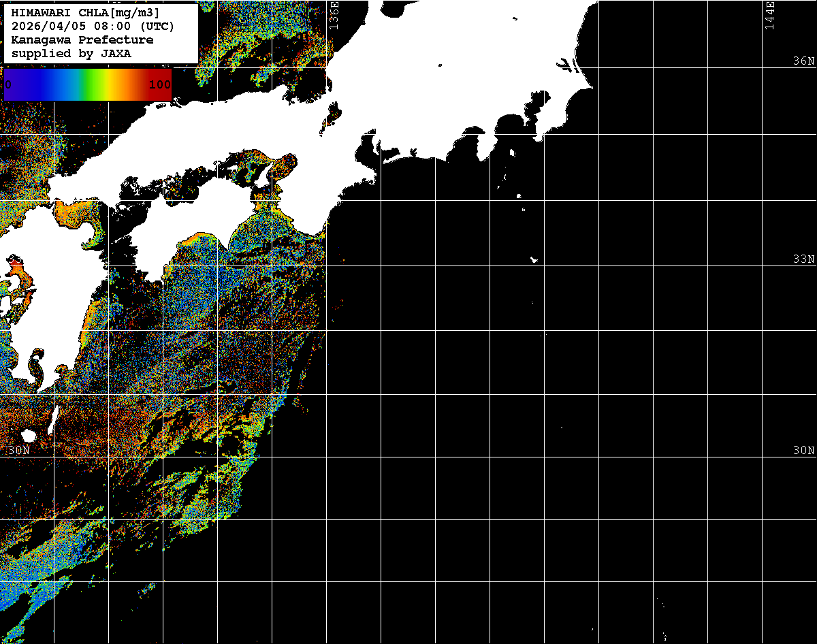This screenshot has height=644, width=817.
Task: Click the 'supplied by JAXA' credit text
Action: pos(71,54)
